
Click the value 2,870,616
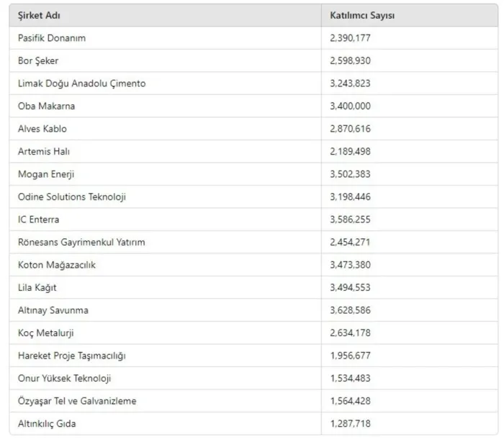click(x=350, y=129)
